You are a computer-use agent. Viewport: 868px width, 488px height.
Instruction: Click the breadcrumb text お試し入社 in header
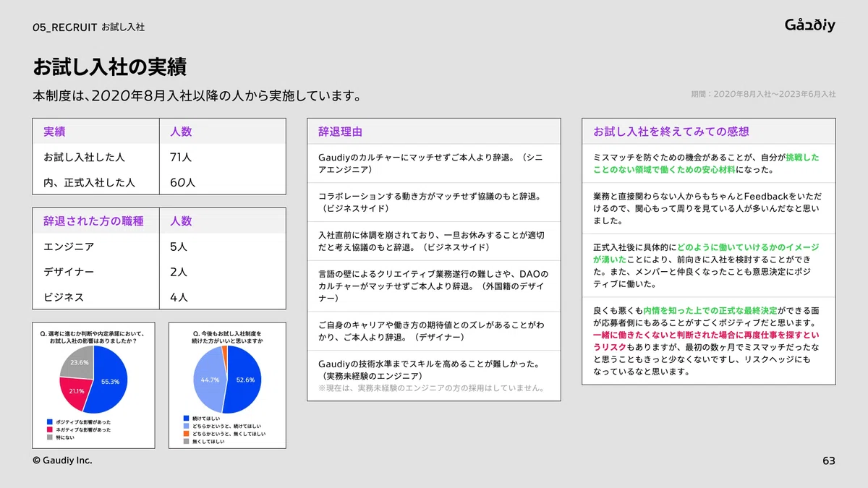point(123,27)
